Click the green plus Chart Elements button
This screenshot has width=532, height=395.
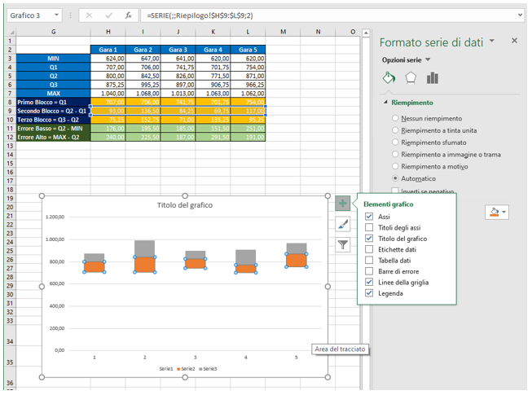(343, 204)
